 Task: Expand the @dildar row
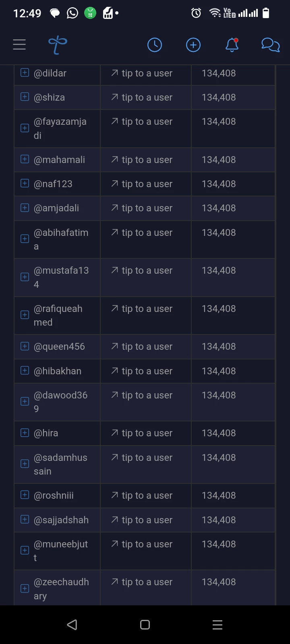click(x=25, y=73)
